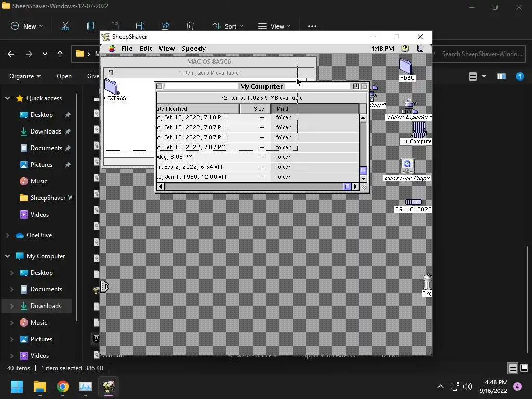Click the Open command in Explorer command bar
This screenshot has height=399, width=532.
point(64,76)
